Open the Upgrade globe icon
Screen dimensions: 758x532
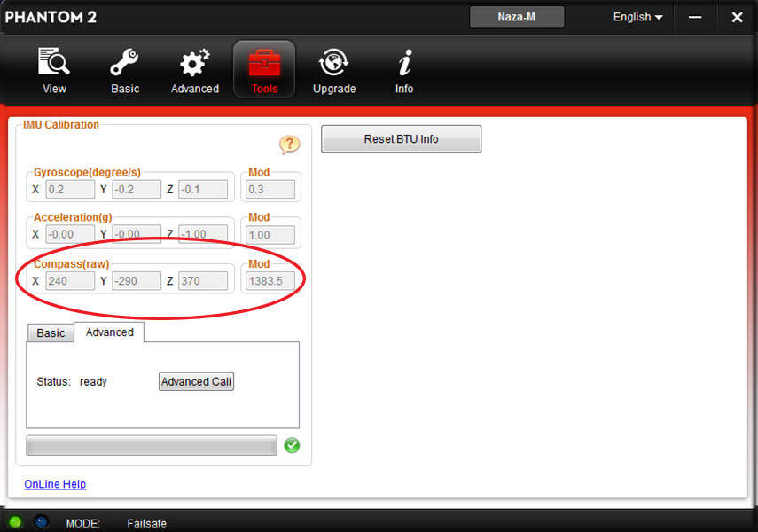[334, 70]
